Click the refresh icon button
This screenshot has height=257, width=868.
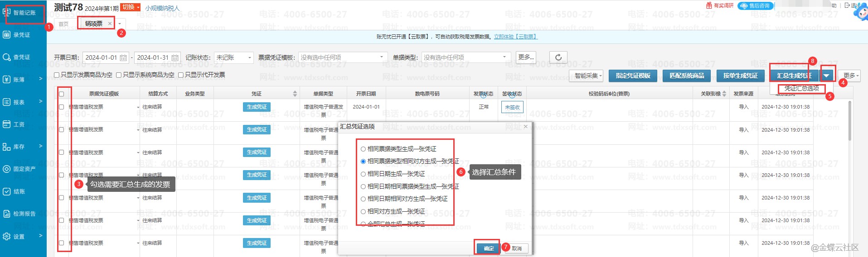pos(558,57)
